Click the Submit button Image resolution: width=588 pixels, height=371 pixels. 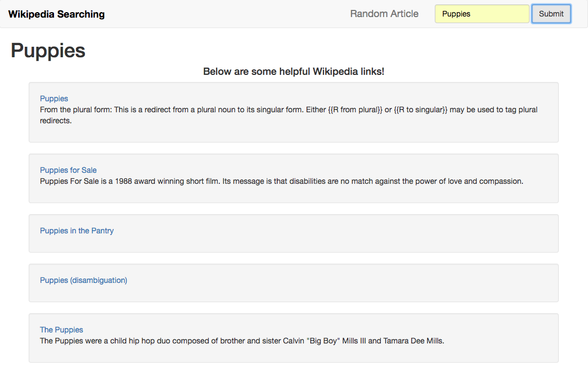click(x=551, y=14)
